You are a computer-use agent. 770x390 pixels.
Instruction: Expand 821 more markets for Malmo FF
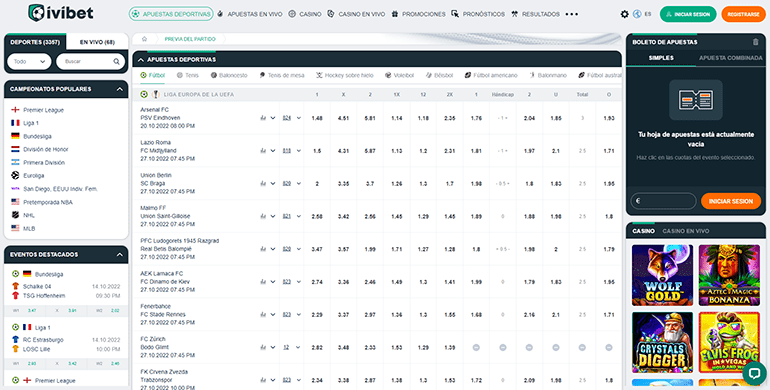[x=292, y=216]
